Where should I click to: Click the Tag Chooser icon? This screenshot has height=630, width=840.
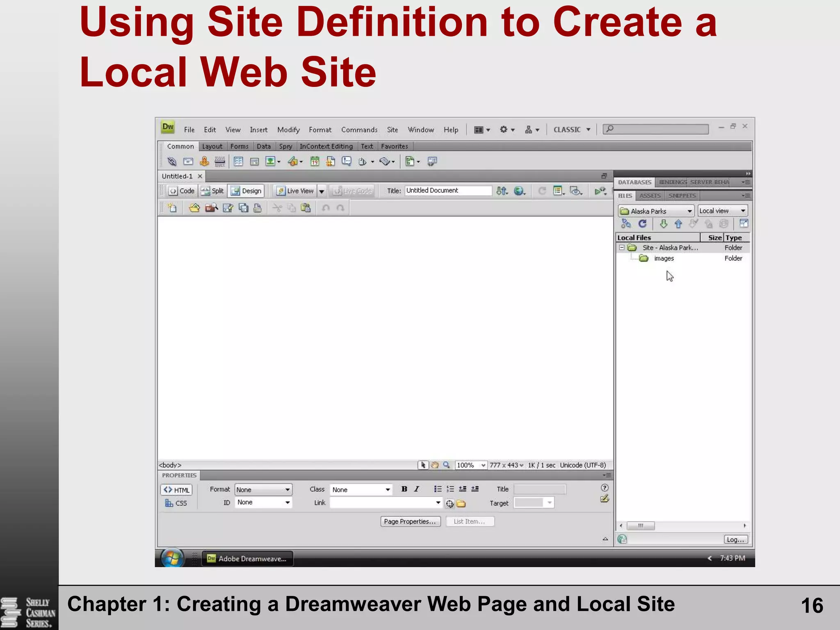click(x=432, y=162)
